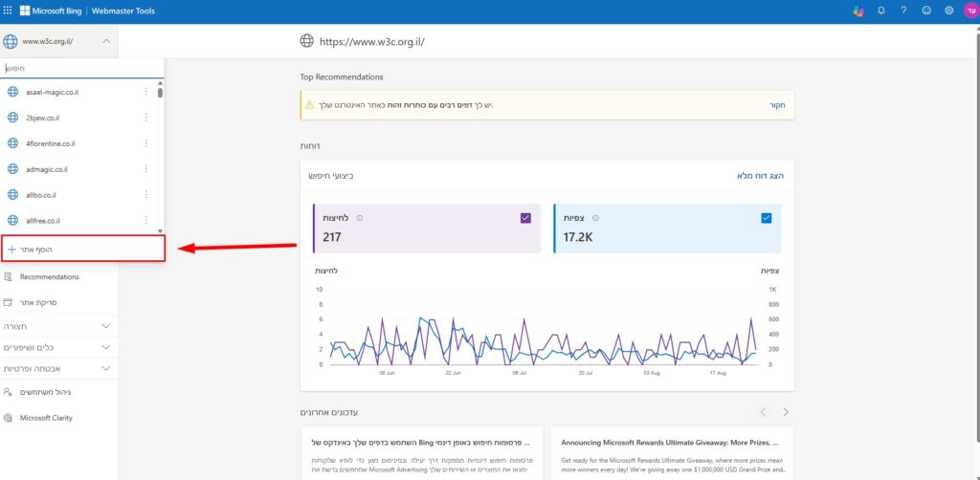The width and height of the screenshot is (980, 480).
Task: Click globe icon beside asael-magic.co.il
Action: pyautogui.click(x=12, y=92)
